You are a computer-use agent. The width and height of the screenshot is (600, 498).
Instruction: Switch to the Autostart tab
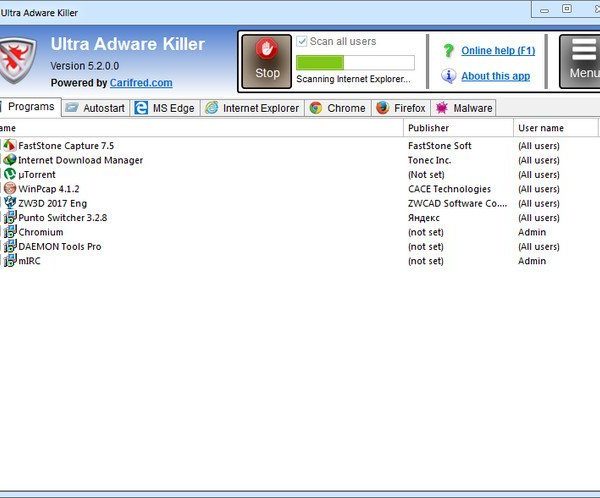(96, 108)
